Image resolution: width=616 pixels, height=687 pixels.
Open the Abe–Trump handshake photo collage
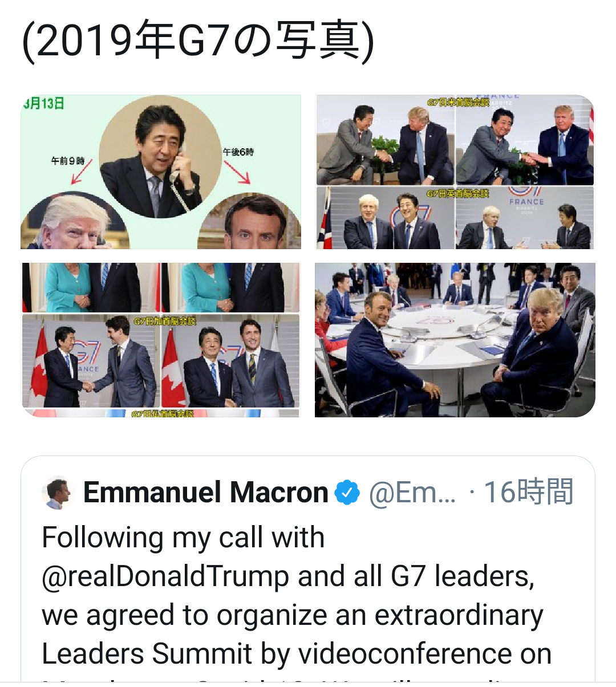[x=455, y=172]
